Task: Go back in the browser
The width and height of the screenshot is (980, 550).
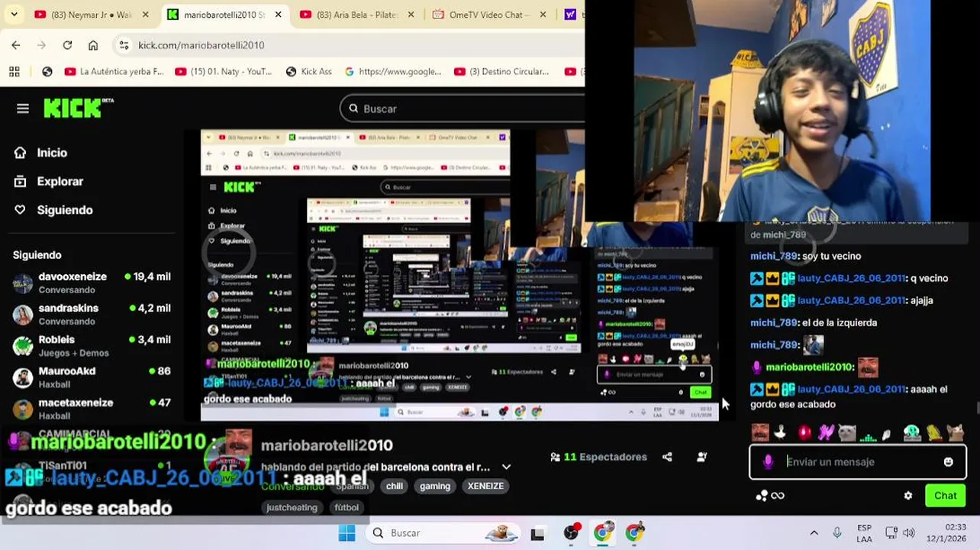Action: (16, 45)
